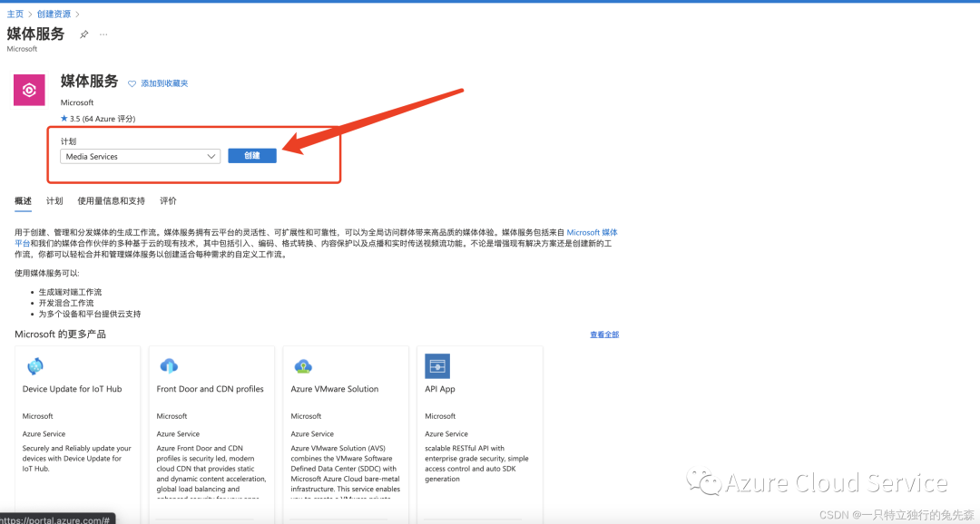Click the 3.5 (64 Azure 评分) rating text
Screen dimensions: 980x524
click(x=103, y=119)
